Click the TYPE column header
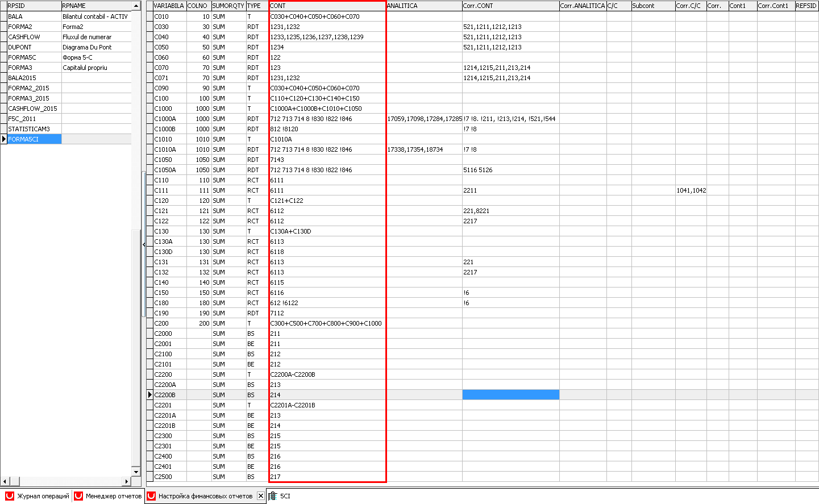 pyautogui.click(x=257, y=6)
